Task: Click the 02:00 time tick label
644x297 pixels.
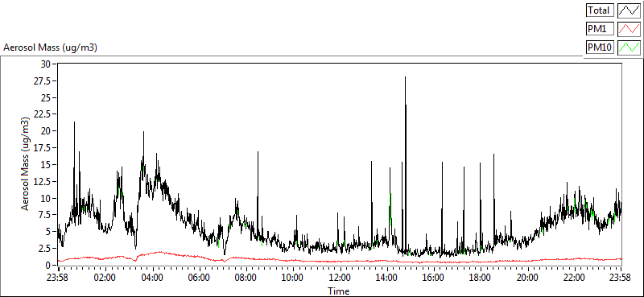Action: coord(105,277)
